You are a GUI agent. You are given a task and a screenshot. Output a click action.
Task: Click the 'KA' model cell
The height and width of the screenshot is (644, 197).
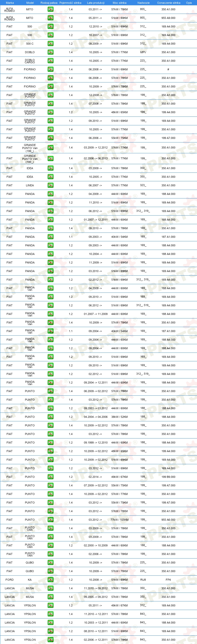tap(30, 580)
